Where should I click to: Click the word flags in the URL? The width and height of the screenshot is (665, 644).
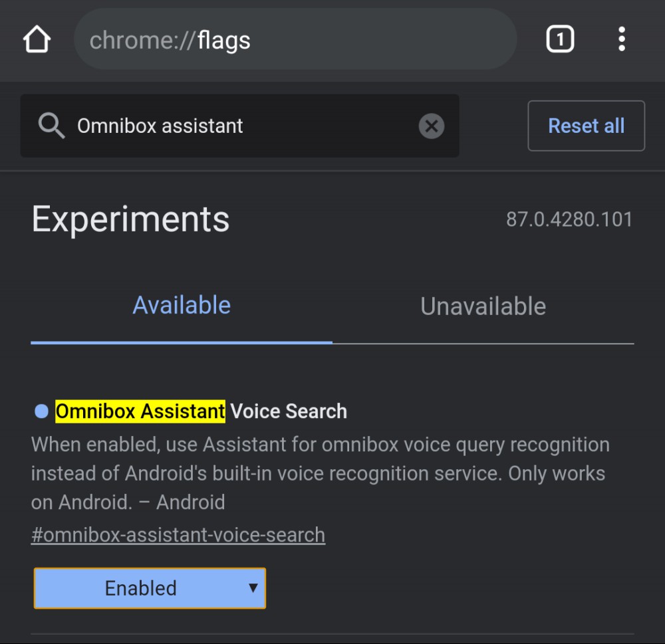click(224, 41)
